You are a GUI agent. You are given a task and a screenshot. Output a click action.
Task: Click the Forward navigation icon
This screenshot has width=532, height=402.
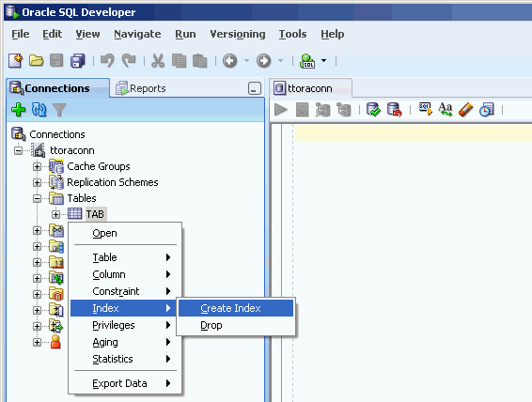click(x=263, y=61)
